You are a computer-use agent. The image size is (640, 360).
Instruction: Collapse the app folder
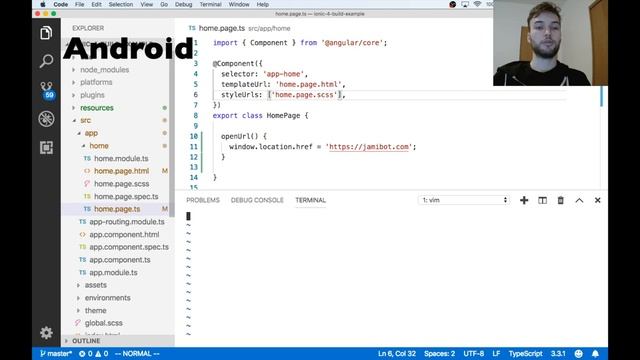tap(91, 133)
